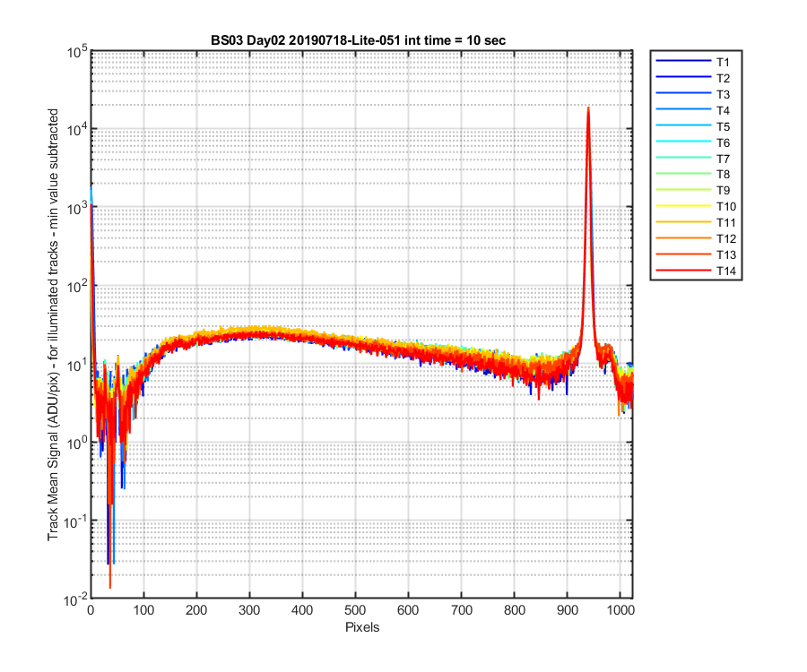The width and height of the screenshot is (807, 672).
Task: Click the T14 red legend line
Action: pos(683,270)
